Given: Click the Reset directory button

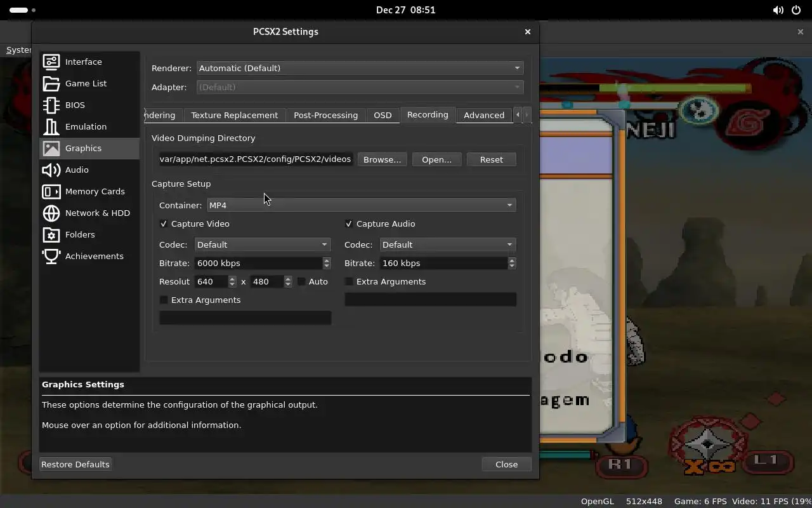Looking at the screenshot, I should click(491, 159).
